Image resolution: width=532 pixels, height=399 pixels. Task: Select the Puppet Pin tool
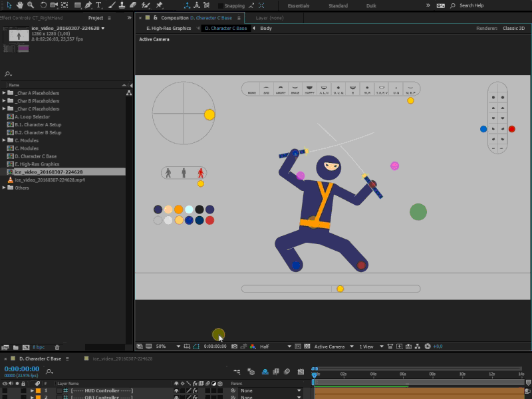point(158,5)
